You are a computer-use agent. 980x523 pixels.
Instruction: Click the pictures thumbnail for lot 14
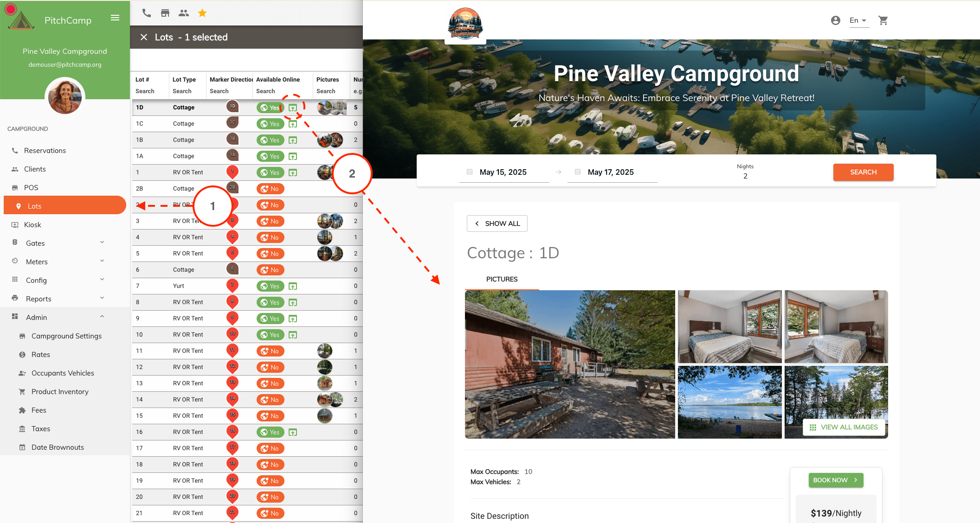330,400
